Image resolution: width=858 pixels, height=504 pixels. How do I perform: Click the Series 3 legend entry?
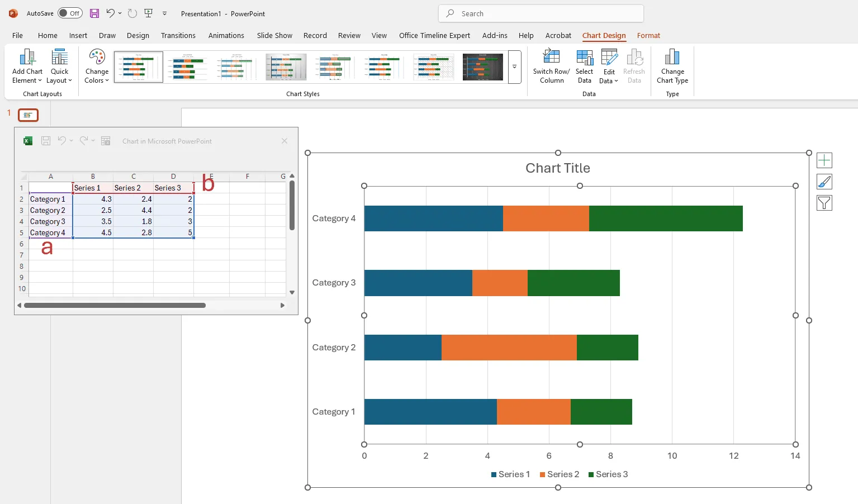point(608,474)
